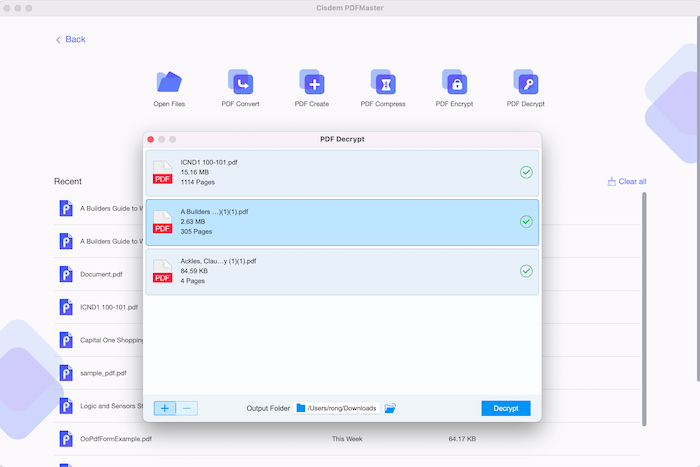This screenshot has height=467, width=700.
Task: Click PDF icon of Ackles file in dialog
Action: pos(162,271)
